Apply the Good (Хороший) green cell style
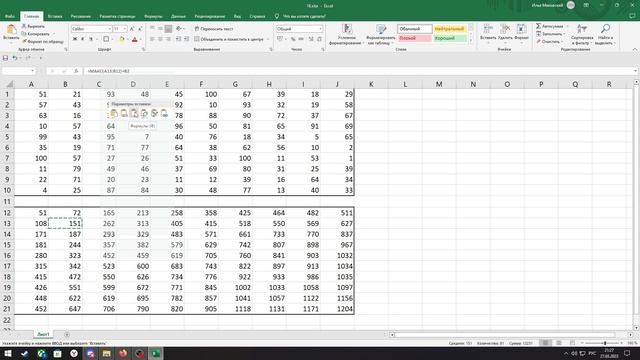The image size is (640, 360). click(450, 38)
